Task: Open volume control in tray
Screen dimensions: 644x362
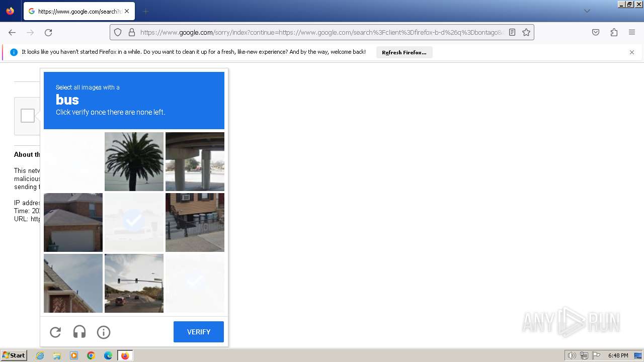Action: (x=572, y=355)
